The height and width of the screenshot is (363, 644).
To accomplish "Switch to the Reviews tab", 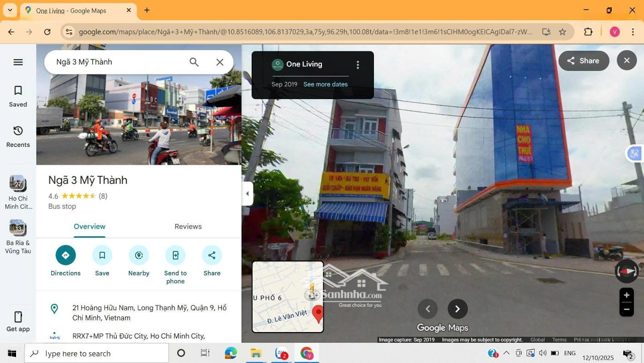I will [188, 227].
